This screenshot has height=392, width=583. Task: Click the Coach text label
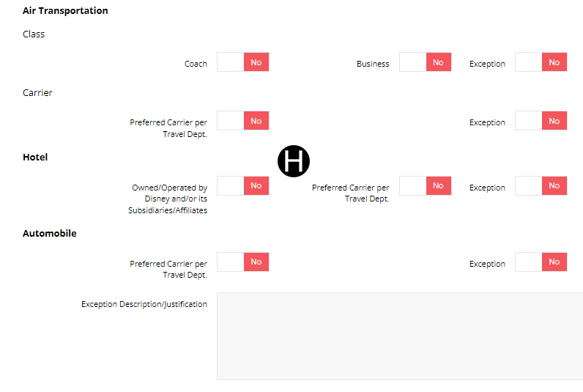196,64
